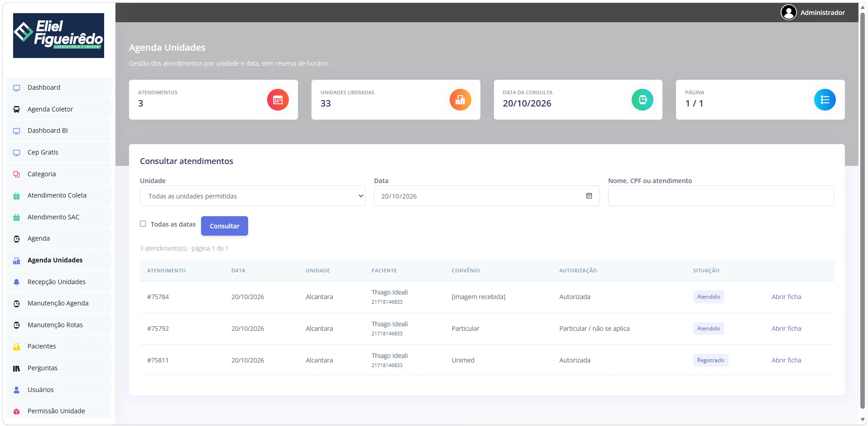Click Particular / não se aplica cell
868x426 pixels.
click(x=594, y=329)
